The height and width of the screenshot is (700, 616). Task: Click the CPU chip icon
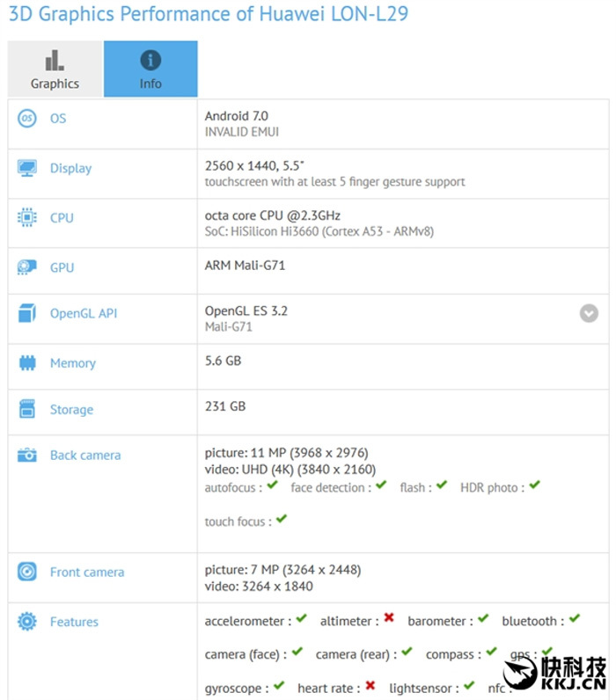[27, 218]
